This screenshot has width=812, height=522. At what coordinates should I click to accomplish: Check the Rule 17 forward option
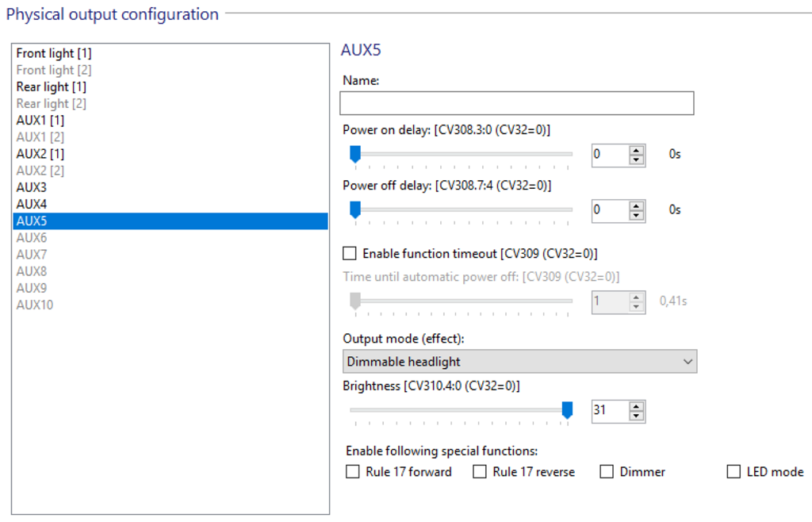coord(353,472)
